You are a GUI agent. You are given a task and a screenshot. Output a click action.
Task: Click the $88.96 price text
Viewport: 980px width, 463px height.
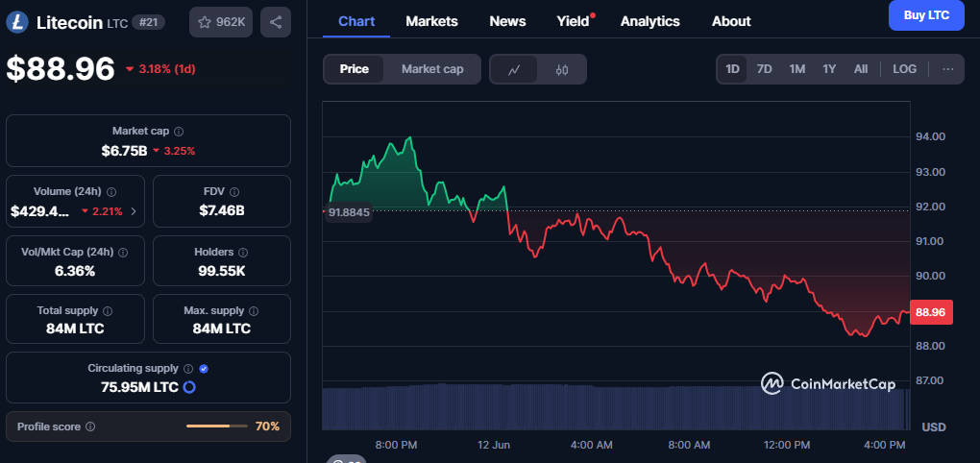[x=61, y=68]
